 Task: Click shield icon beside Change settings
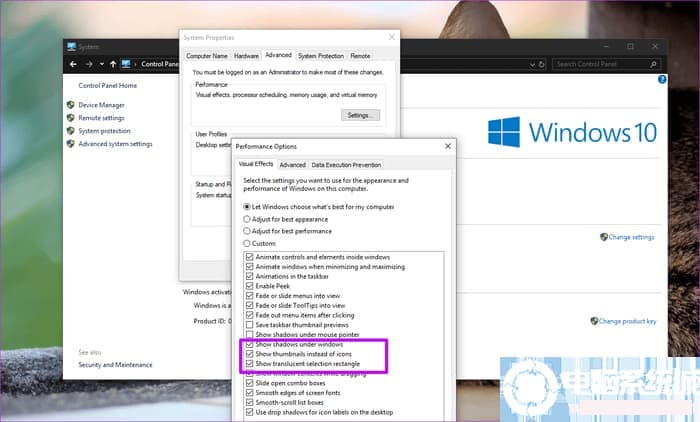[604, 237]
